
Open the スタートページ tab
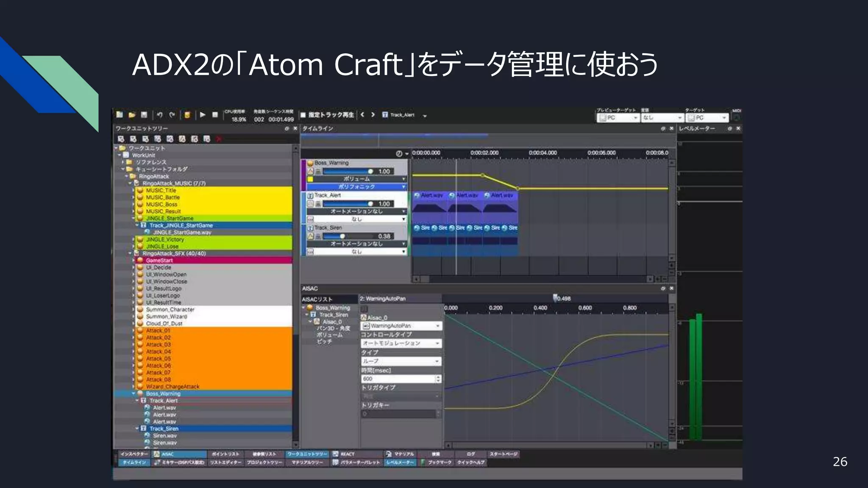[503, 454]
